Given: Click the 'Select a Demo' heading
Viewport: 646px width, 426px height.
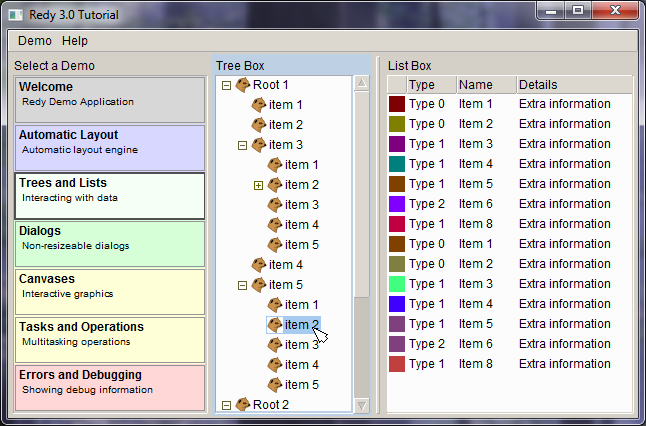Looking at the screenshot, I should point(54,66).
